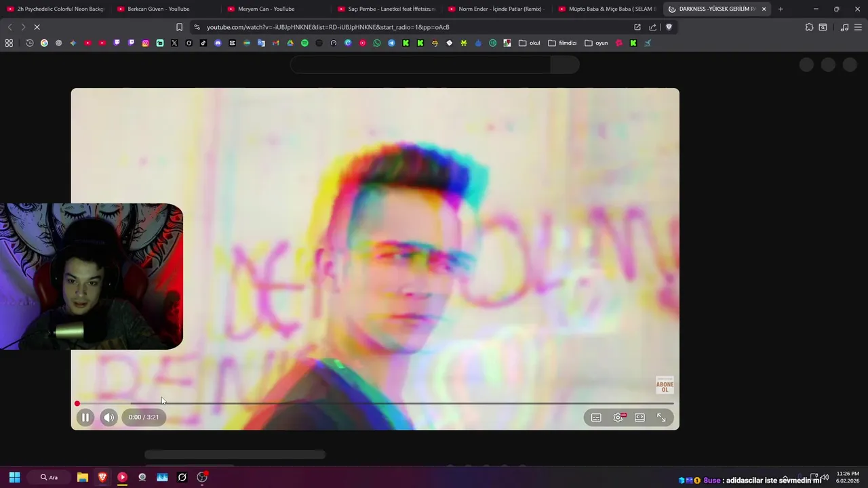Click the 0:00 / 3:21 time display
Viewport: 868px width, 488px height.
[x=144, y=418]
